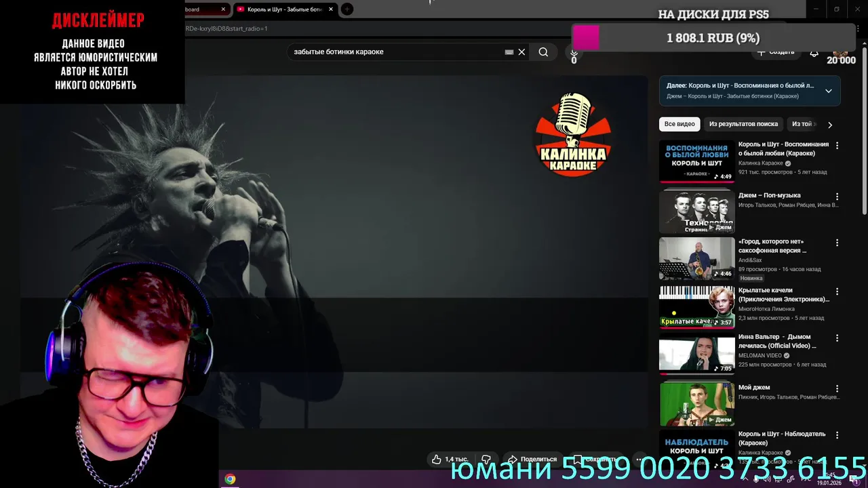Open Chrome from the Windows taskbar
This screenshot has height=488, width=868.
(x=230, y=479)
